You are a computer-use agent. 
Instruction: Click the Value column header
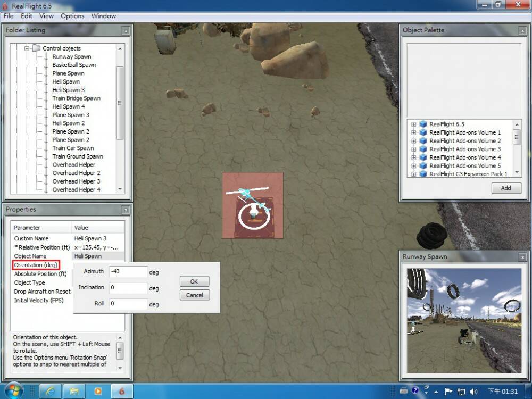coord(98,228)
